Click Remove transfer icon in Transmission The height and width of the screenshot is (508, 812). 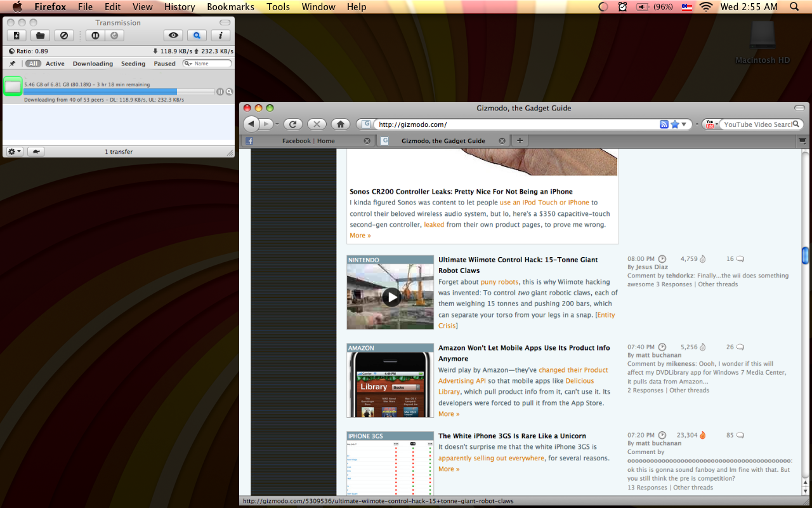coord(63,36)
